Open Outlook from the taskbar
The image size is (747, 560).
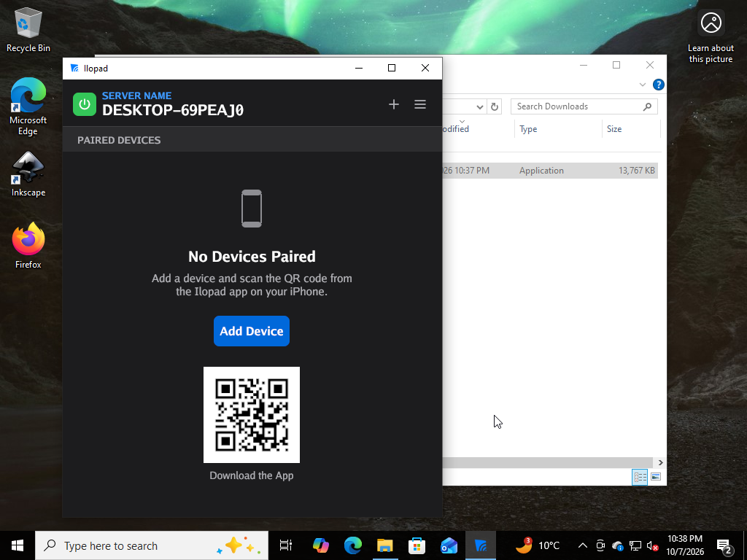pyautogui.click(x=449, y=545)
